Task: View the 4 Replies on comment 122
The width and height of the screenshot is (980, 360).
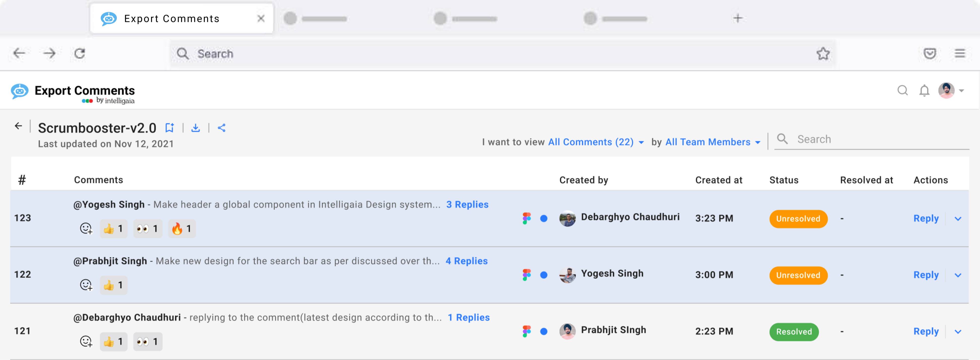Action: (467, 261)
